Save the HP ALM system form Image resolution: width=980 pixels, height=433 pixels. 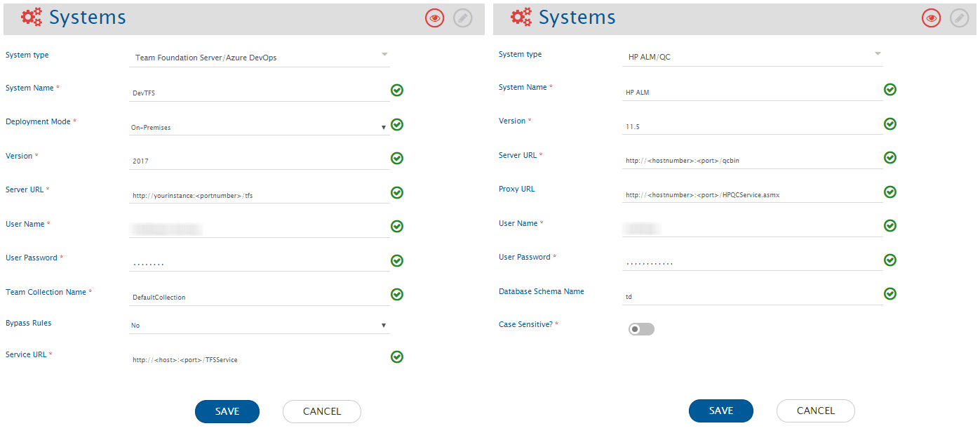[721, 411]
